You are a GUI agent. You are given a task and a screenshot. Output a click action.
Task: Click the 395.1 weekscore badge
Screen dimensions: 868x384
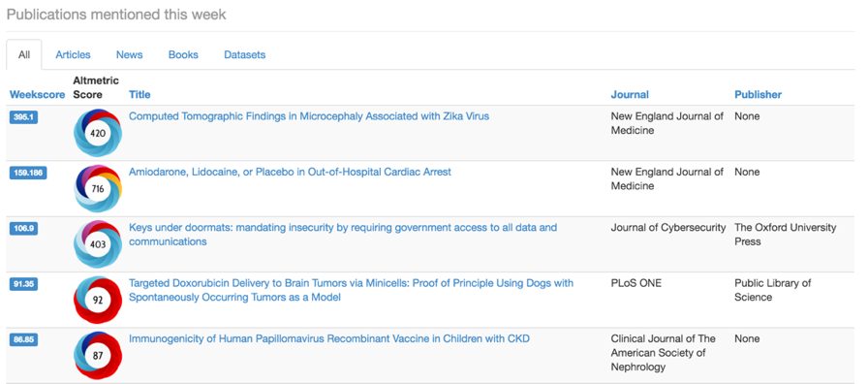coord(24,117)
